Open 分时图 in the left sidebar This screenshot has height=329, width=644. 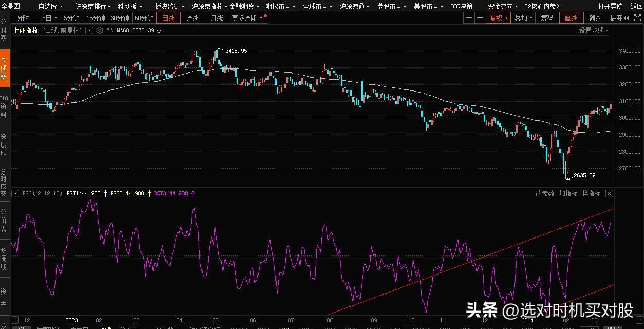4,31
